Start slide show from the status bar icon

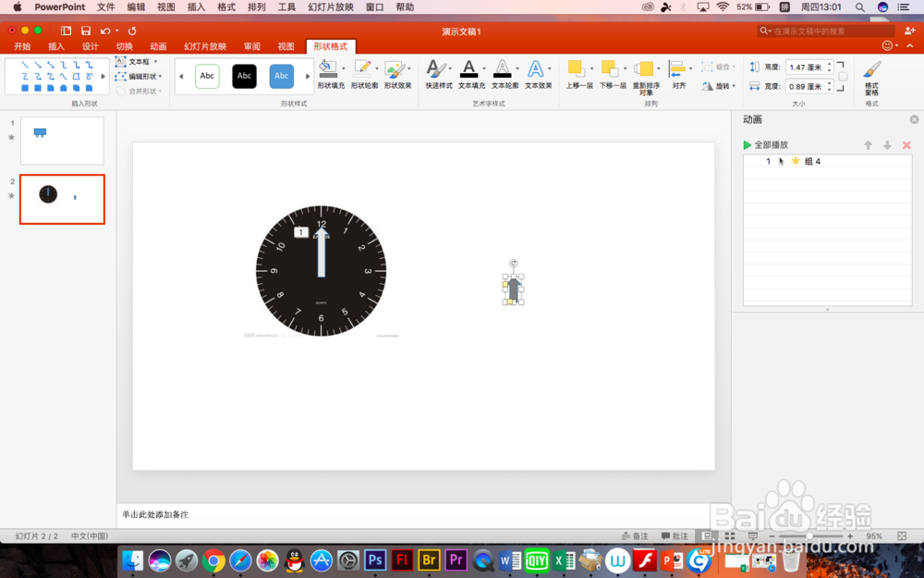[x=752, y=536]
